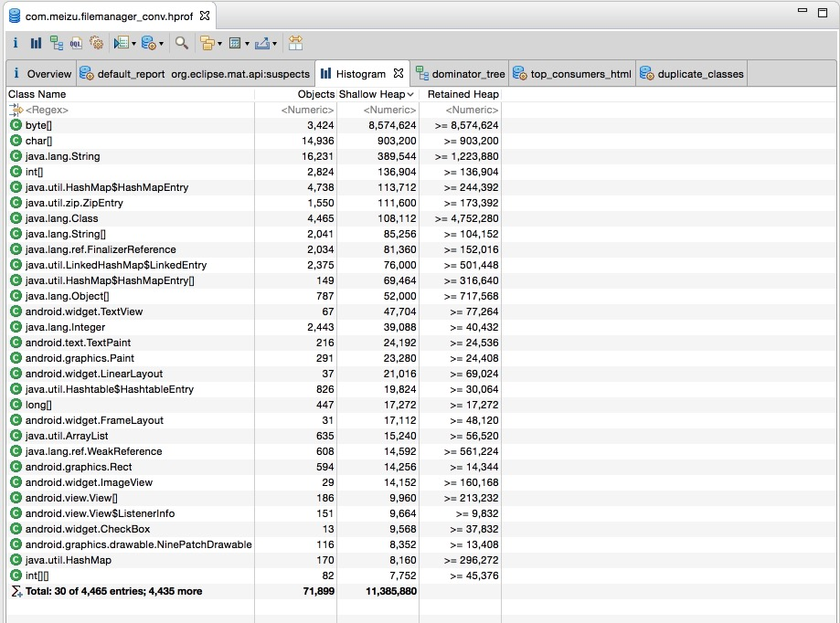Expand the export dropdown arrow
The image size is (840, 623).
(274, 44)
